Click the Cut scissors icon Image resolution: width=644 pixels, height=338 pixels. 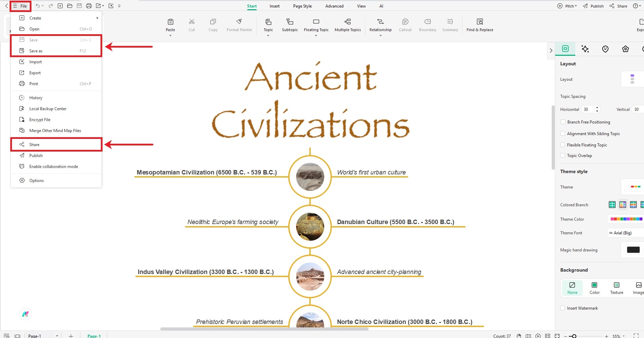pyautogui.click(x=192, y=22)
